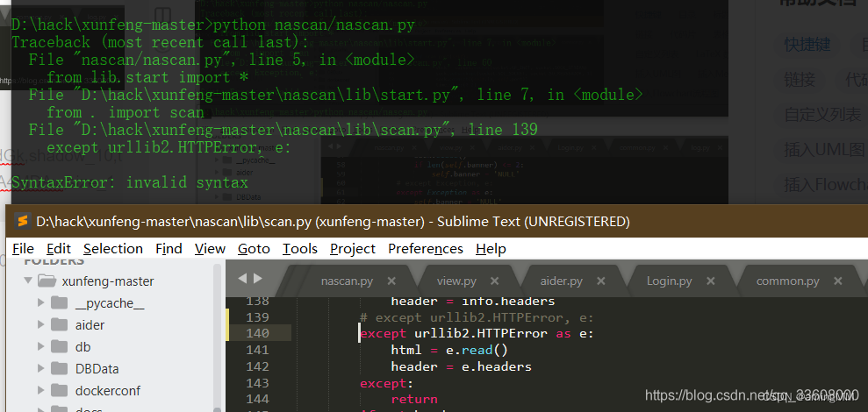Image resolution: width=868 pixels, height=412 pixels.
Task: Click line number 140 in gutter
Action: 258,333
